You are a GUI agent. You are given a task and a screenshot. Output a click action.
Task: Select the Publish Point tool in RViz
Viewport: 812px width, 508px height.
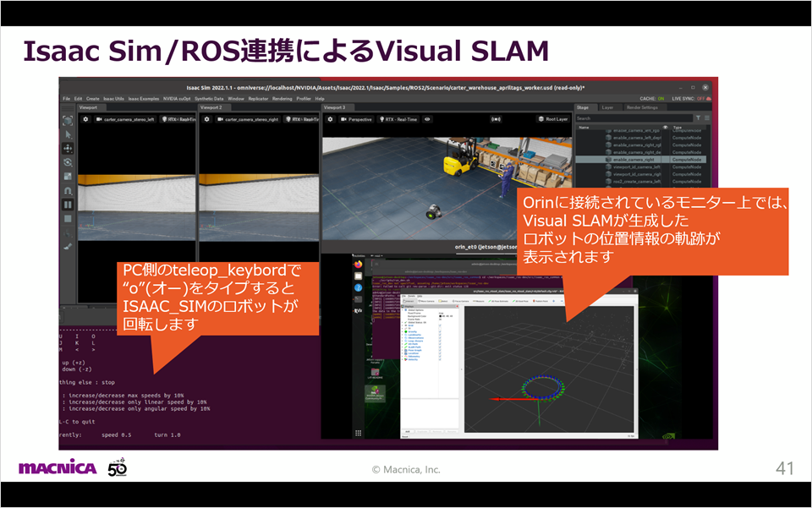click(540, 301)
